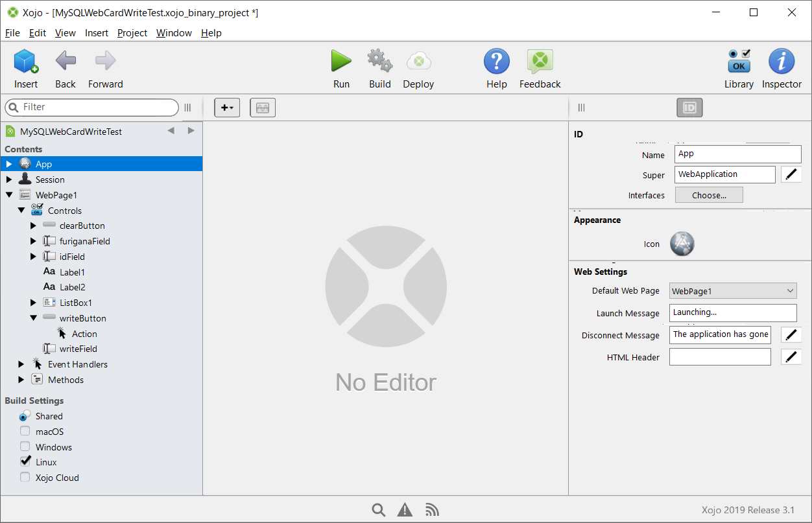
Task: Click the App icon image in Appearance
Action: (682, 244)
